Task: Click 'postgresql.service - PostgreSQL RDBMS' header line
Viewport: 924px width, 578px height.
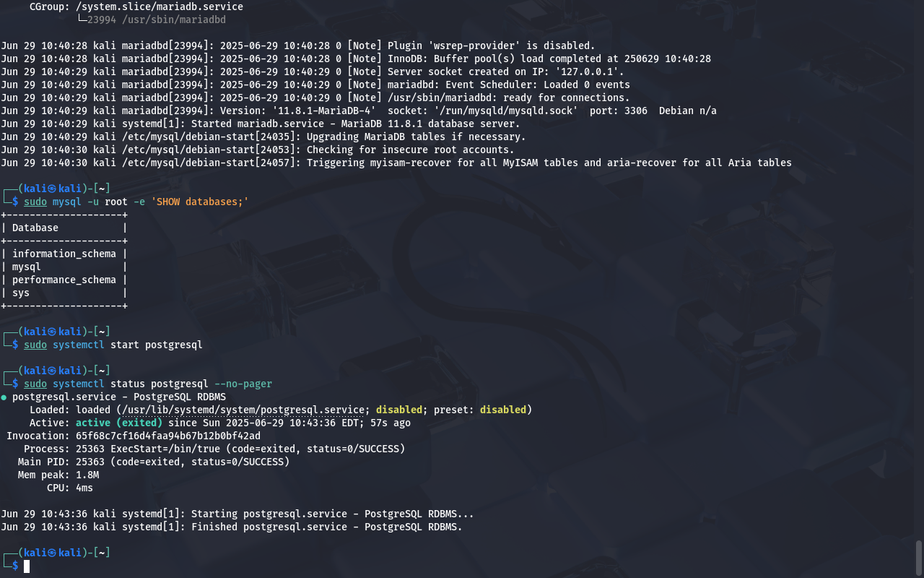Action: click(119, 397)
